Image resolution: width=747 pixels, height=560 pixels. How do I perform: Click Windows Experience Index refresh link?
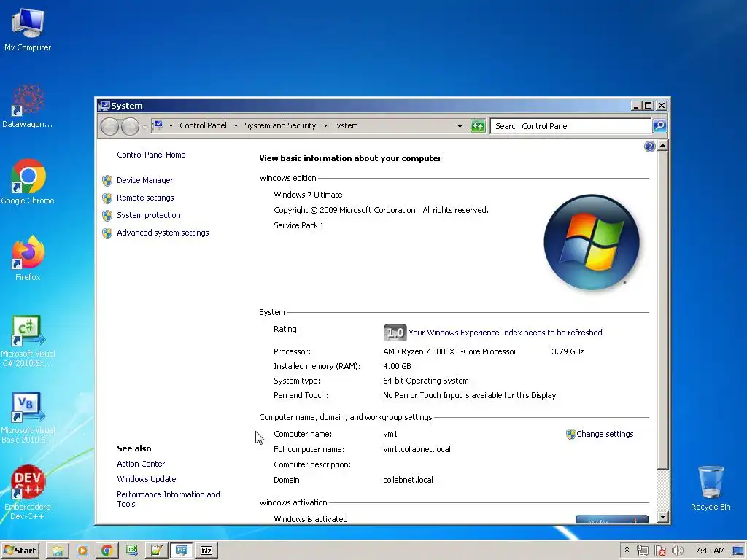click(506, 332)
